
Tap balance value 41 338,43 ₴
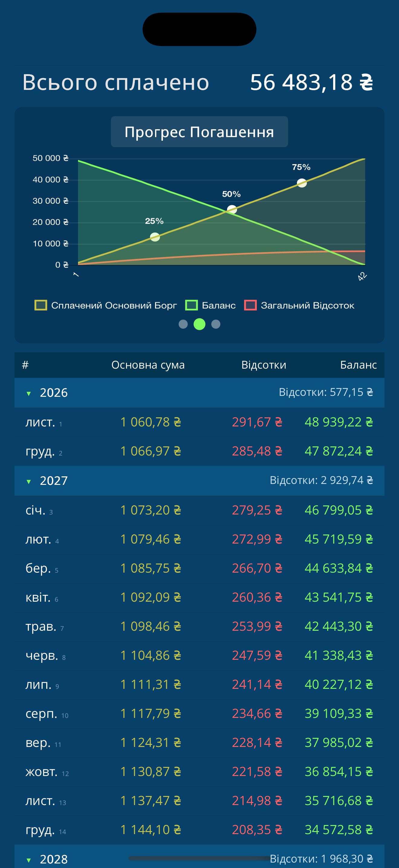pyautogui.click(x=339, y=655)
